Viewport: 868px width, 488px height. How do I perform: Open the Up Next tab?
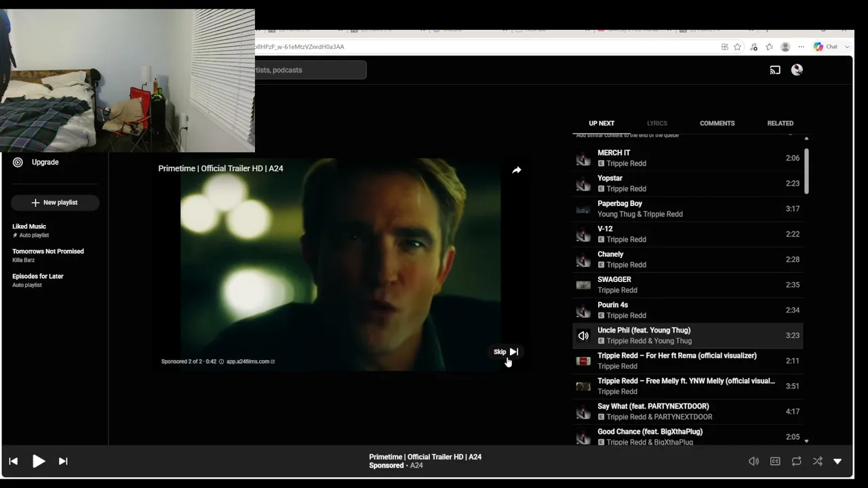(601, 123)
